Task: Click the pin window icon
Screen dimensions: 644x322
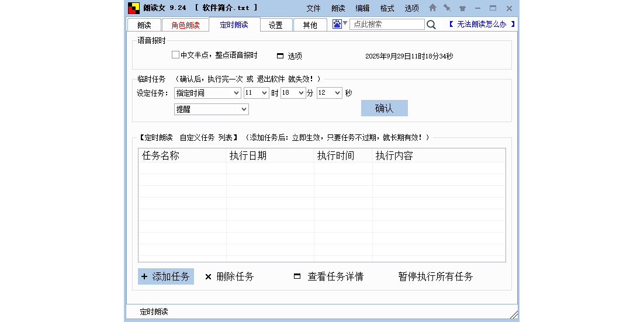Action: tap(447, 8)
